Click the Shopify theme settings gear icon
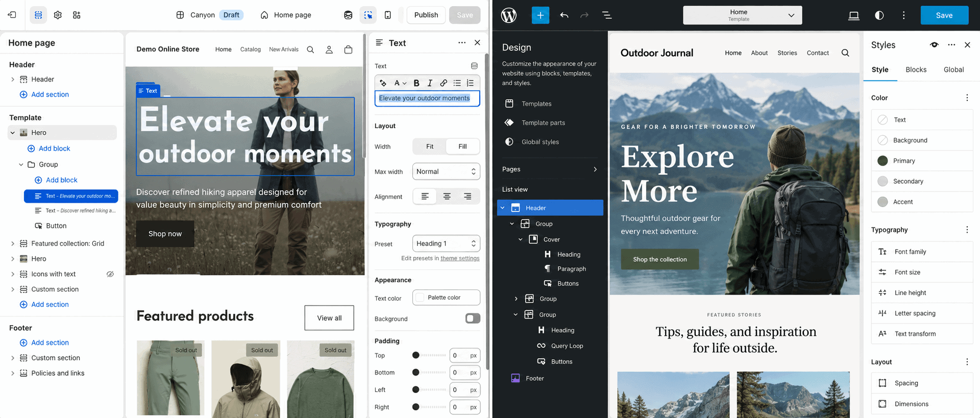Viewport: 980px width, 418px height. pyautogui.click(x=58, y=15)
